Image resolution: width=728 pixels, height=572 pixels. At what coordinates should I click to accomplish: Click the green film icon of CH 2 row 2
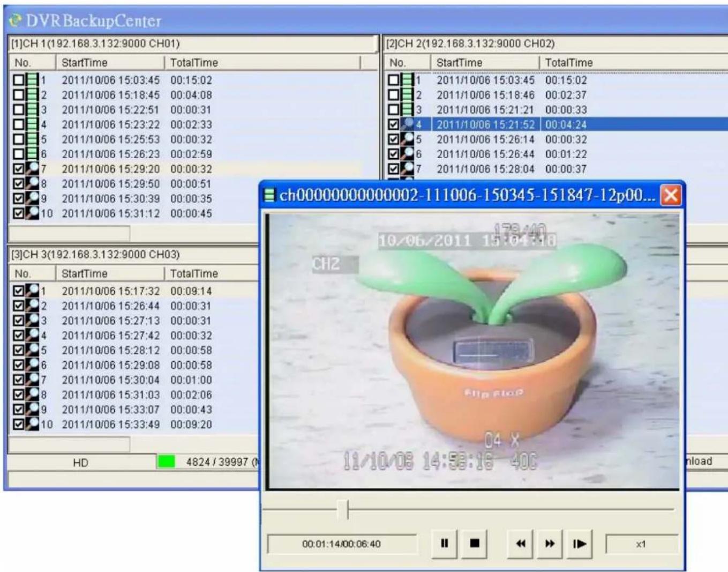[x=407, y=95]
